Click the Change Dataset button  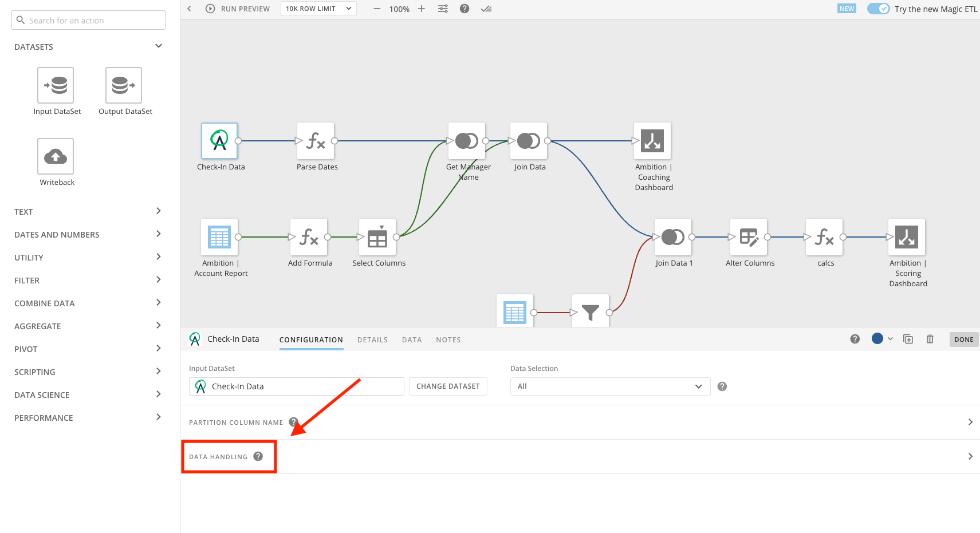pyautogui.click(x=448, y=386)
